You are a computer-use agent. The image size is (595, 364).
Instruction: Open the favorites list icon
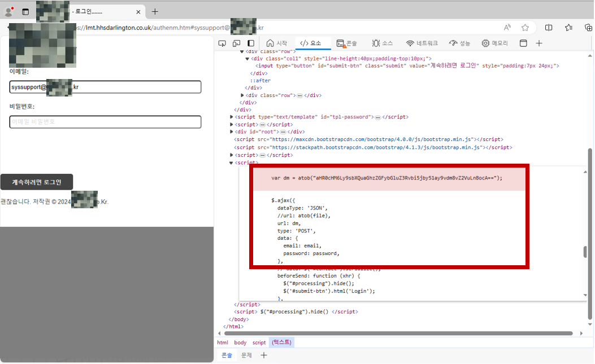[x=568, y=27]
